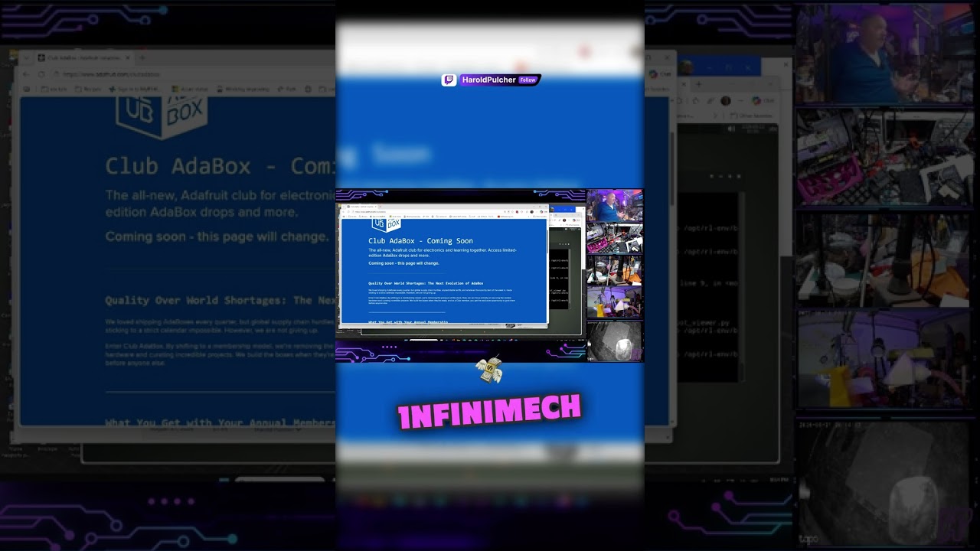Click the pink crate workbench camera thumbnail on right
This screenshot has height=551, width=980.
pos(884,157)
